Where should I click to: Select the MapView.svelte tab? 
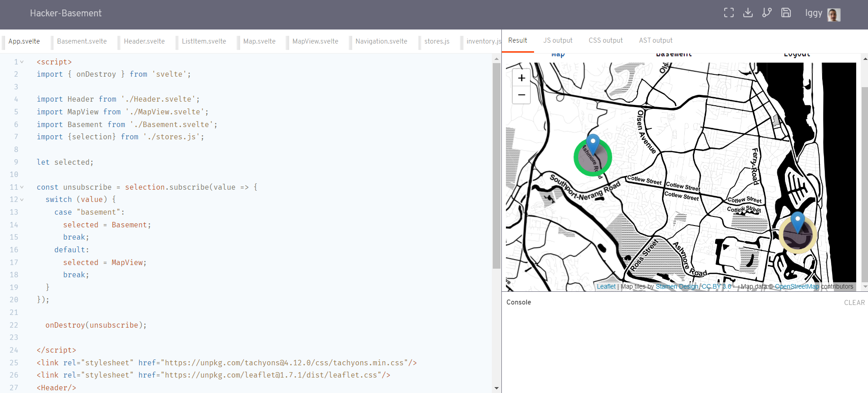(x=315, y=41)
